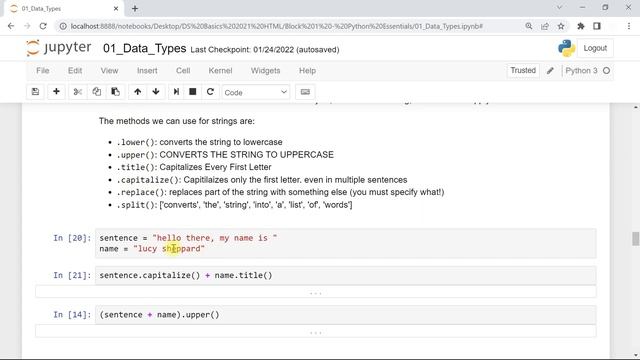Viewport: 640px width, 360px height.
Task: Click the In [14] prompt label
Action: (72, 315)
